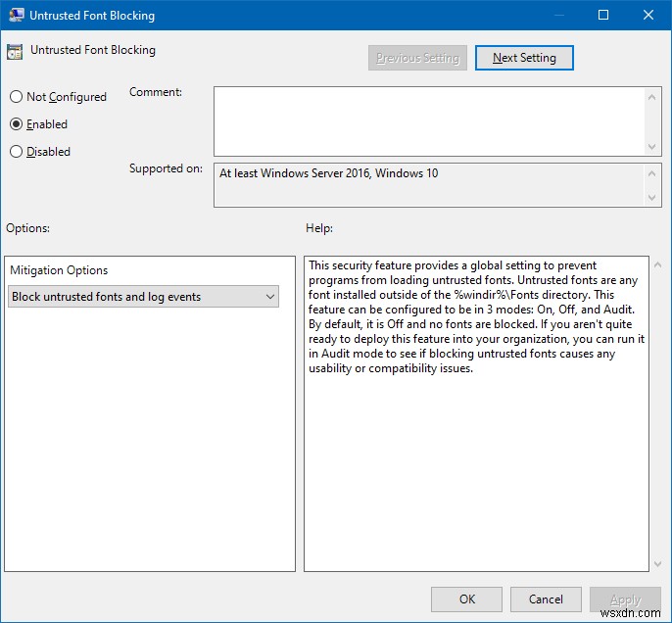This screenshot has width=672, height=623.
Task: Click the Supported on scroll up arrow
Action: (x=651, y=173)
